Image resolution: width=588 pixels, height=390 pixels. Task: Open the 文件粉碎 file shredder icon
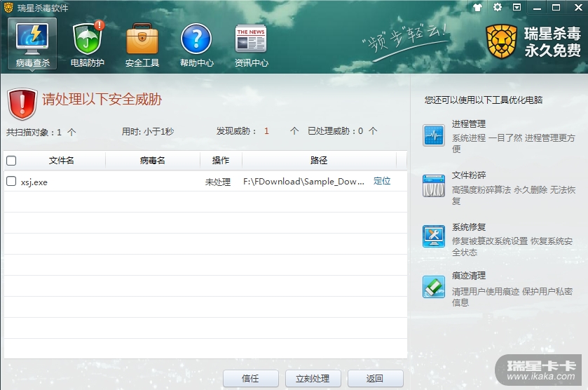(x=434, y=186)
